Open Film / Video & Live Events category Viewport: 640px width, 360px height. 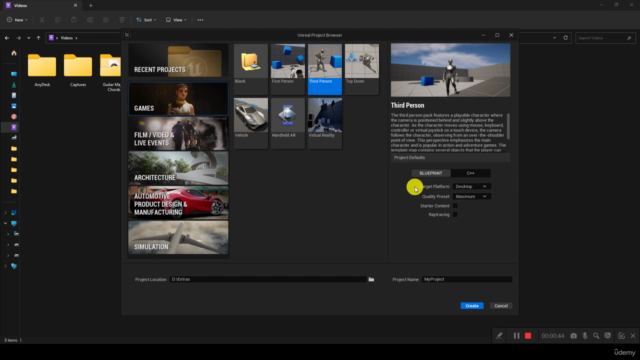click(x=178, y=133)
